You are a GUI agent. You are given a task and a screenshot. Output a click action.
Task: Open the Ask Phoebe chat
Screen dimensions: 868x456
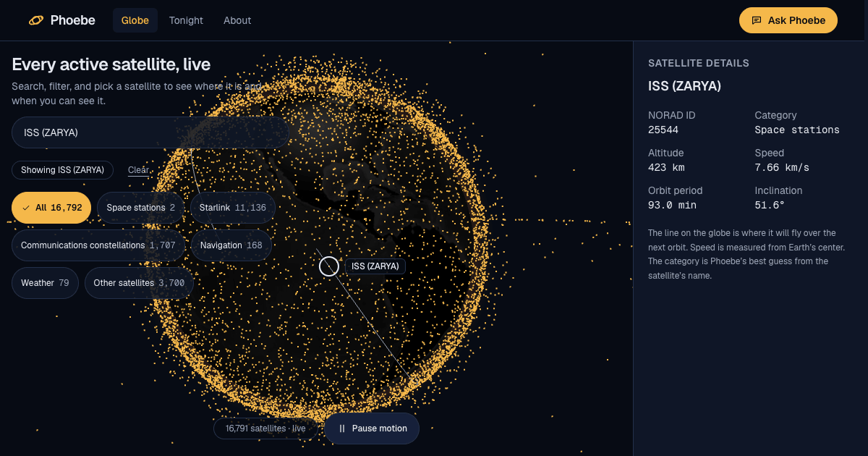788,20
